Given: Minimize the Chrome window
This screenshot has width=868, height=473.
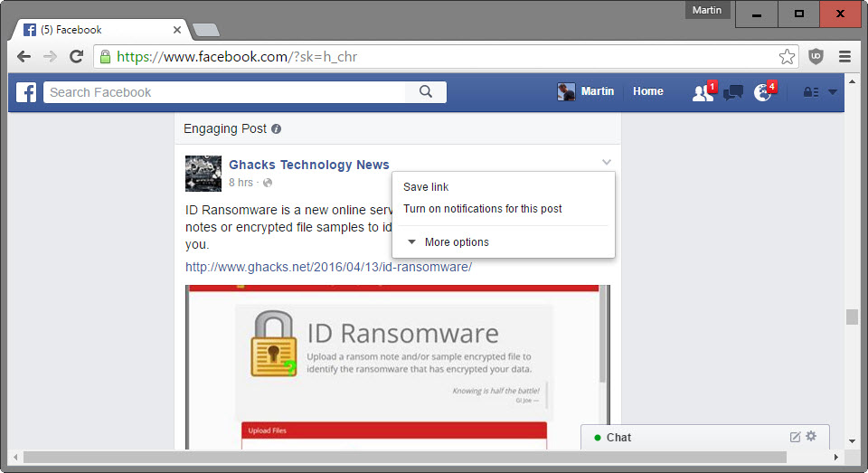Looking at the screenshot, I should [x=757, y=14].
